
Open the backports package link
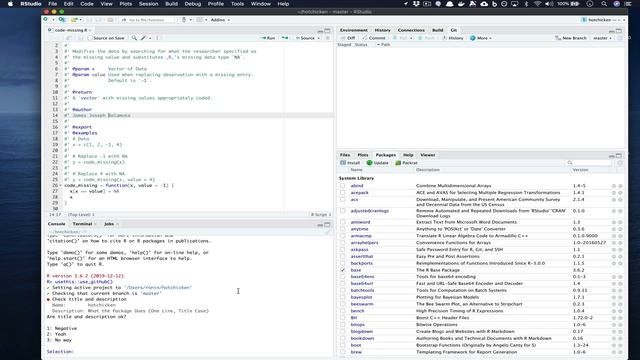[x=361, y=263]
